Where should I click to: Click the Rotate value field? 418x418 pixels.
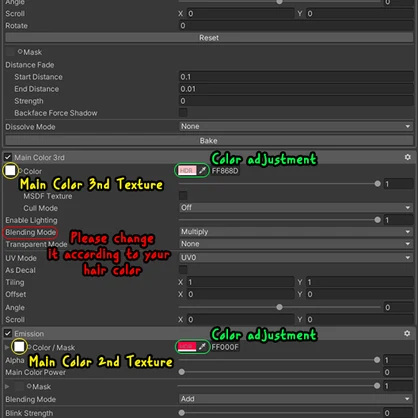click(296, 26)
